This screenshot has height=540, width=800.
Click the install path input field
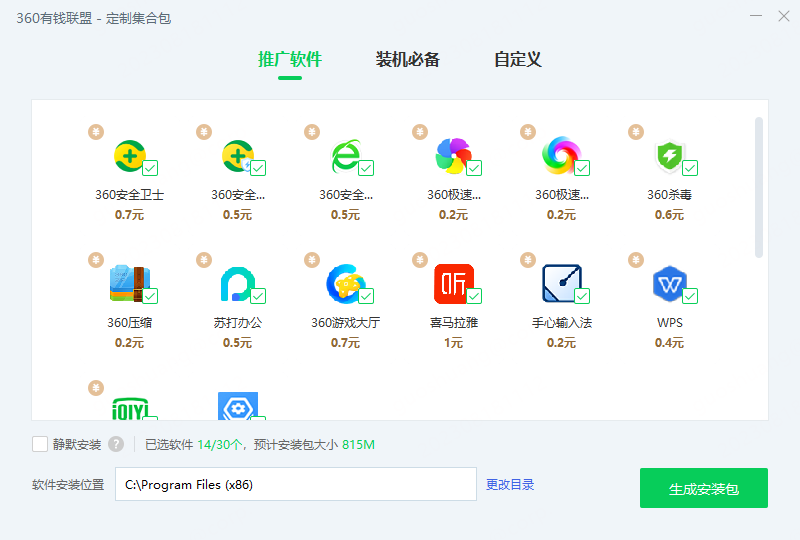296,484
